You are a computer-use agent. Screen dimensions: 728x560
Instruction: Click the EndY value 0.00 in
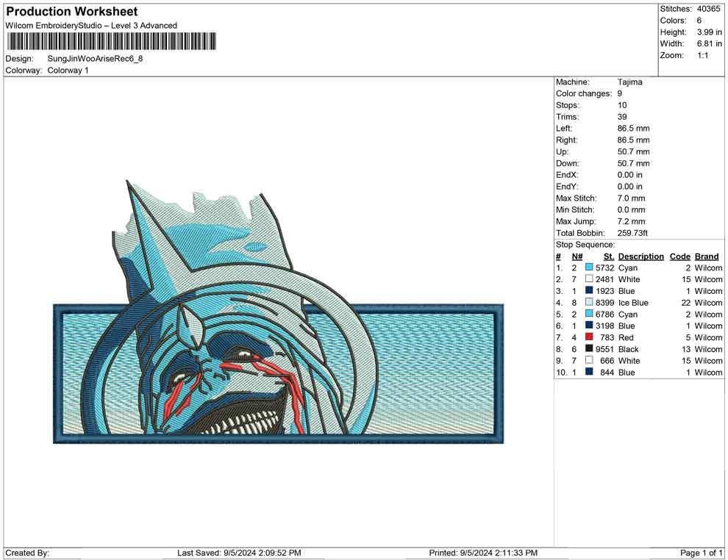630,186
